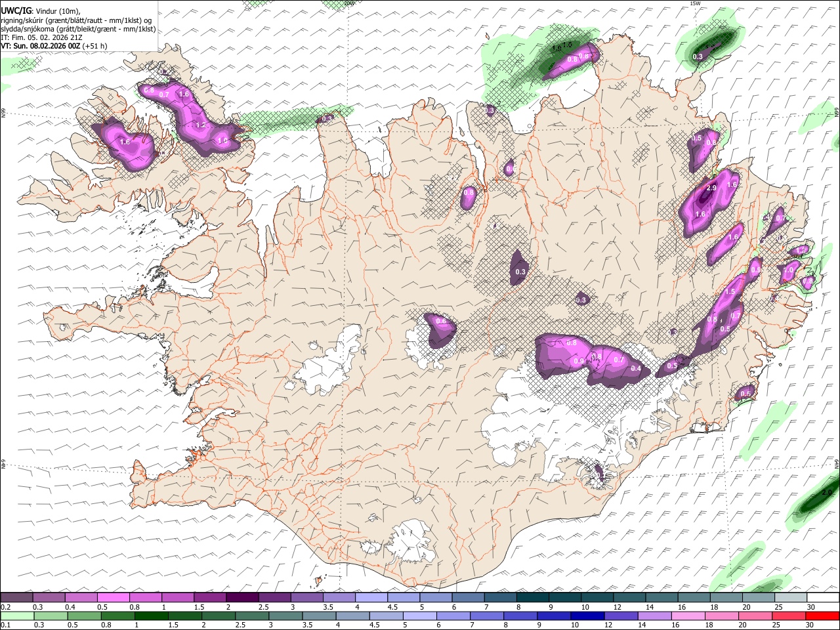Click the 'UWC/IG' title in the header box

16,10
